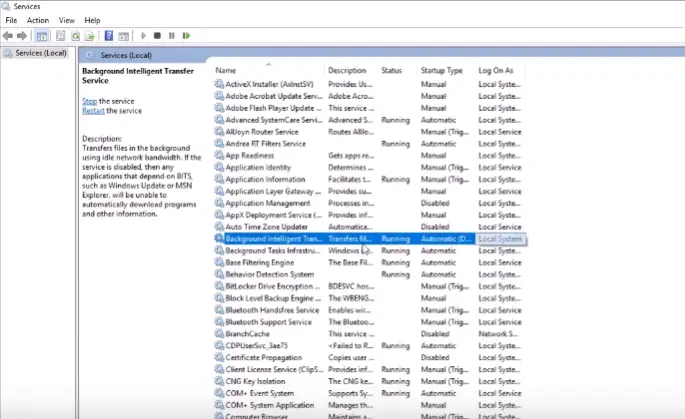Click the Forward arrow toolbar icon
Image resolution: width=685 pixels, height=419 pixels.
point(22,36)
